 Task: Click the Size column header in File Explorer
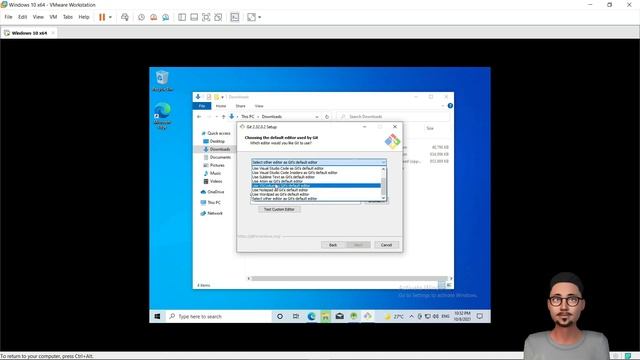pyautogui.click(x=430, y=128)
